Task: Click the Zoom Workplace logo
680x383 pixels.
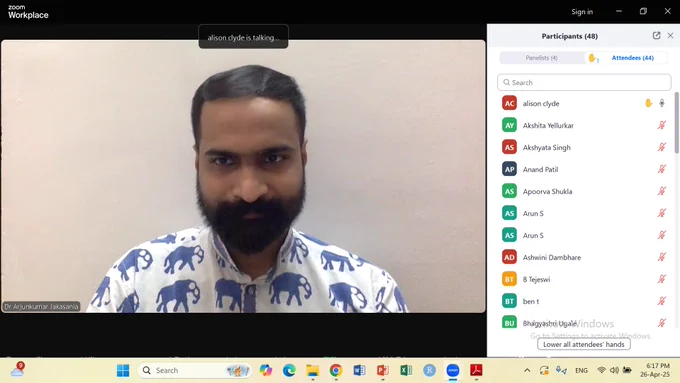Action: point(28,12)
